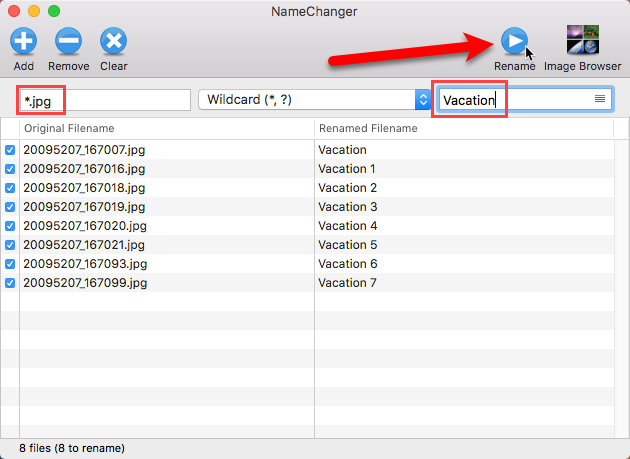Click the Clear X icon
The width and height of the screenshot is (630, 459).
[113, 41]
